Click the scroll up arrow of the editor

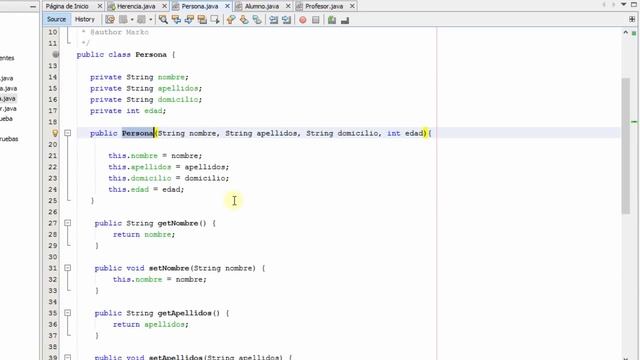pos(625,32)
